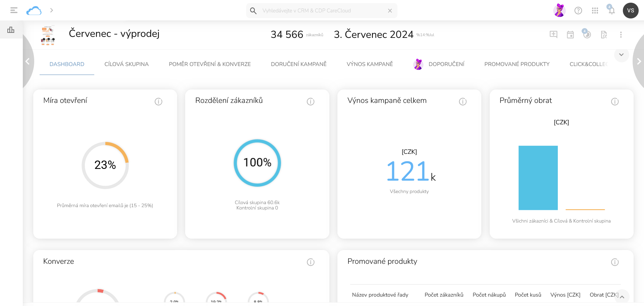The height and width of the screenshot is (306, 644).
Task: Click the CareCloud cloud logo
Action: tap(34, 11)
